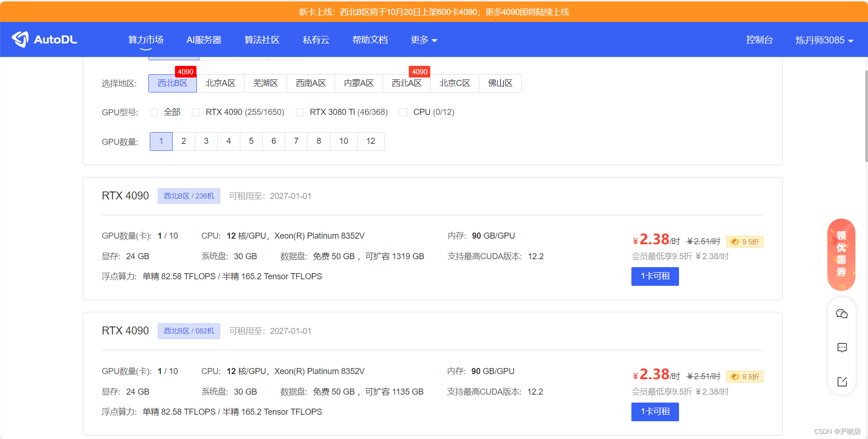
Task: Select region 西南A区
Action: [x=311, y=83]
